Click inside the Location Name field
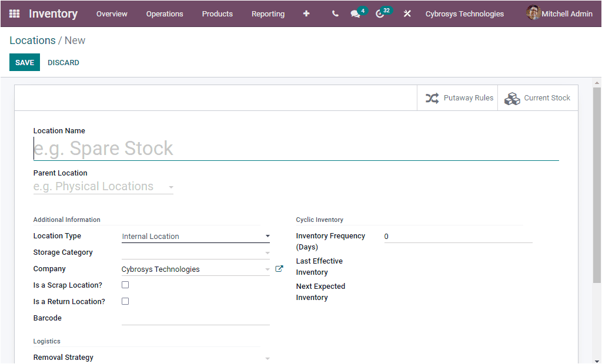Screen dimensions: 602x364 [x=176, y=148]
